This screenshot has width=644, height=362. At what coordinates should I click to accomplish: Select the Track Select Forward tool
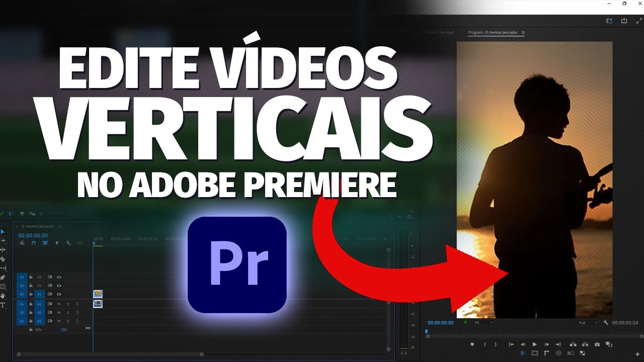click(x=3, y=240)
